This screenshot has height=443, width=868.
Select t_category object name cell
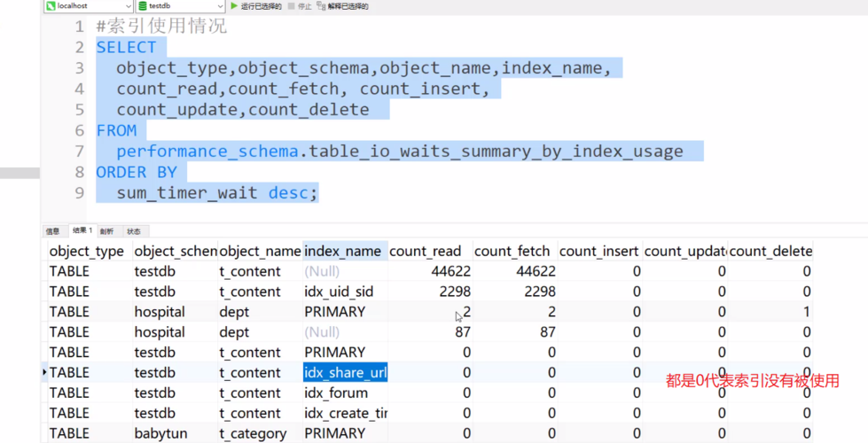coord(260,433)
